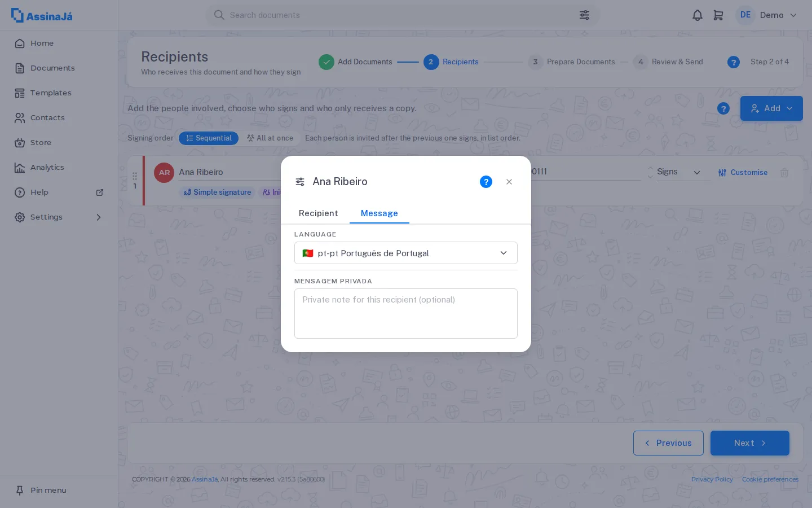Click the Previous button
812x508 pixels.
[x=668, y=443]
